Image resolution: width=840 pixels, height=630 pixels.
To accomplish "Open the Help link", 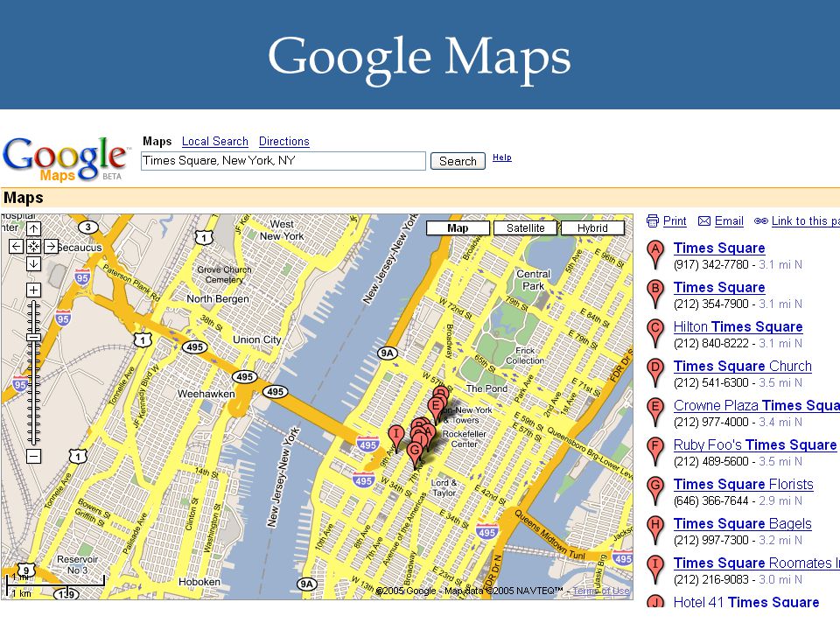I will click(502, 157).
